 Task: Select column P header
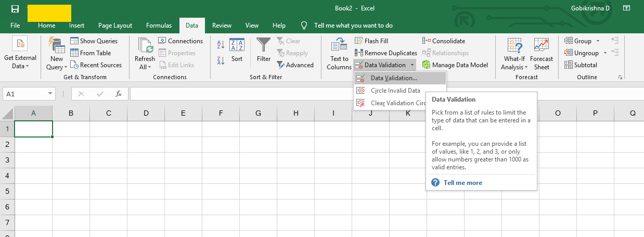pos(596,113)
